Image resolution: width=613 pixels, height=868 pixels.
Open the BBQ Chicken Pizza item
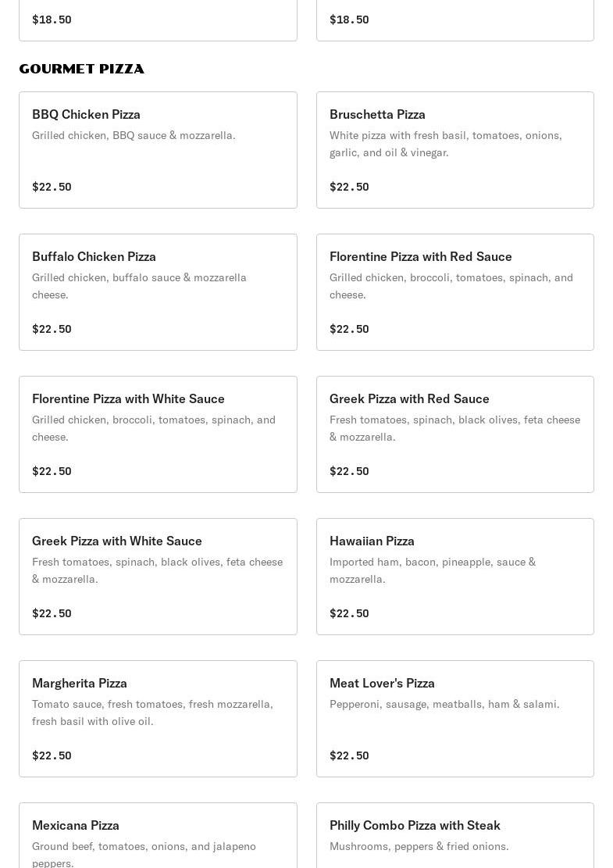click(x=158, y=150)
